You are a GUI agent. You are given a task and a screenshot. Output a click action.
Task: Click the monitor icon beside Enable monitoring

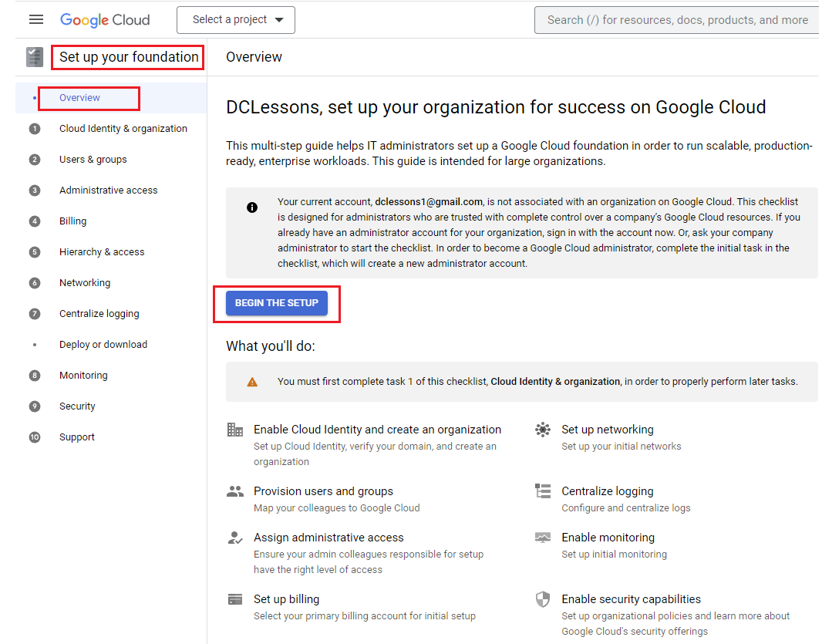pos(543,538)
